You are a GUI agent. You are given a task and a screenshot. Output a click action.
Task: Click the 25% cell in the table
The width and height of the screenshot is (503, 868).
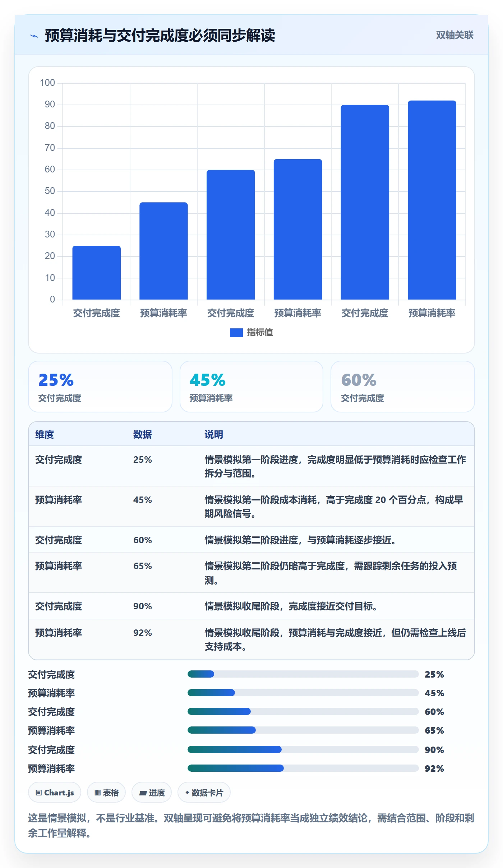pyautogui.click(x=143, y=460)
